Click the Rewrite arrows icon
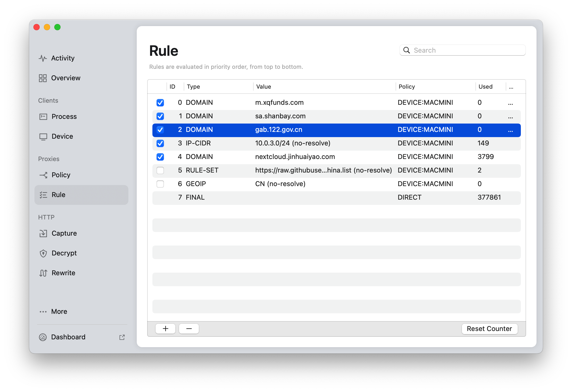572x392 pixels. click(x=43, y=273)
